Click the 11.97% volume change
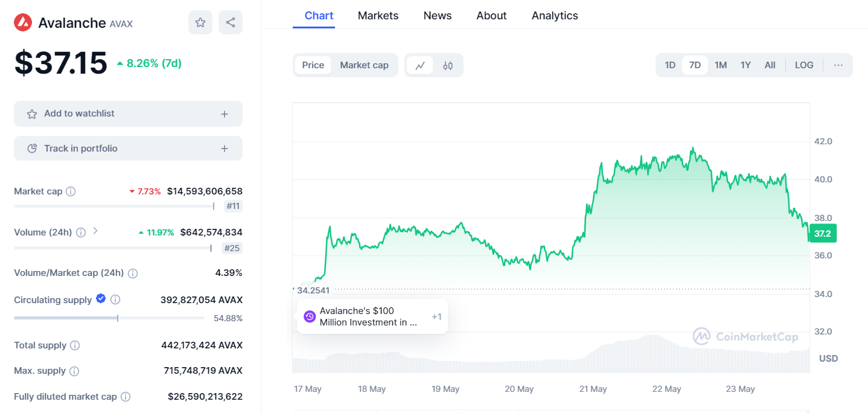868x413 pixels. [156, 232]
